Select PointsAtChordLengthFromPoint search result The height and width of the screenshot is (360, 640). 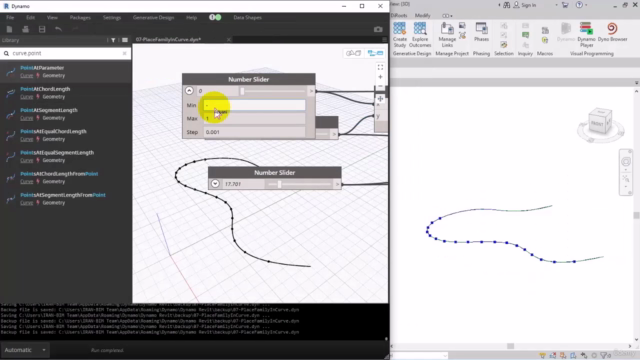click(65, 178)
